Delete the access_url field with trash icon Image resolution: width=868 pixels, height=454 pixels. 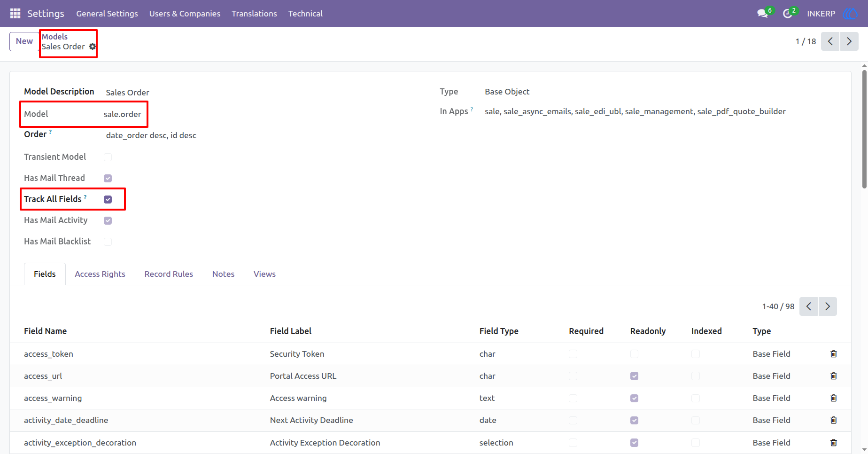tap(834, 376)
